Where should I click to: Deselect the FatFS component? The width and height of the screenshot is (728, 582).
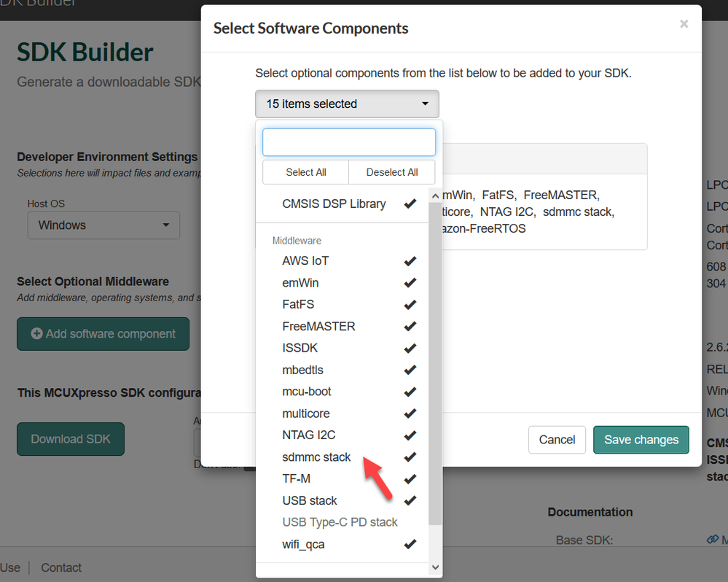(x=299, y=304)
